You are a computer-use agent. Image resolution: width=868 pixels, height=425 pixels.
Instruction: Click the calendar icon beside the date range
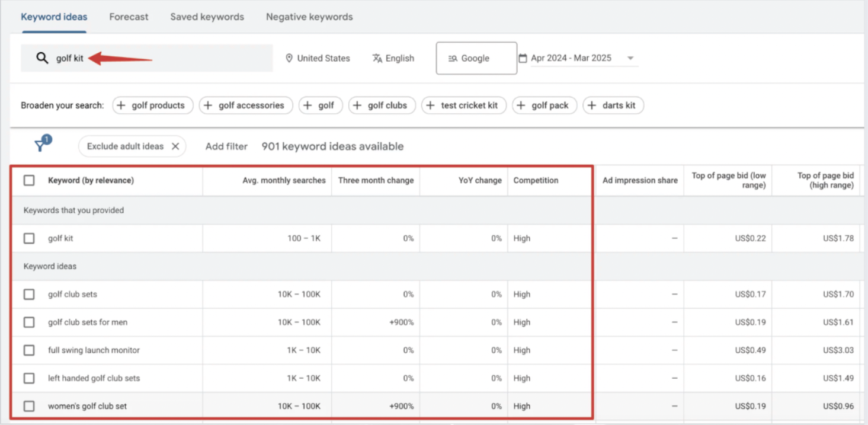pos(523,58)
